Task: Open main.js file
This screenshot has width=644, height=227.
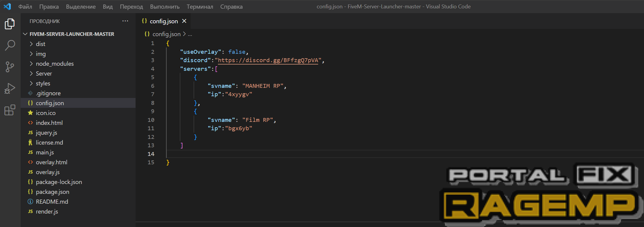Action: coord(45,152)
